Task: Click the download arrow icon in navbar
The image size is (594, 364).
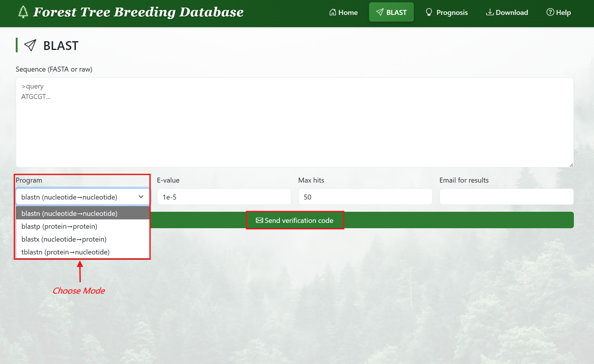Action: point(490,12)
